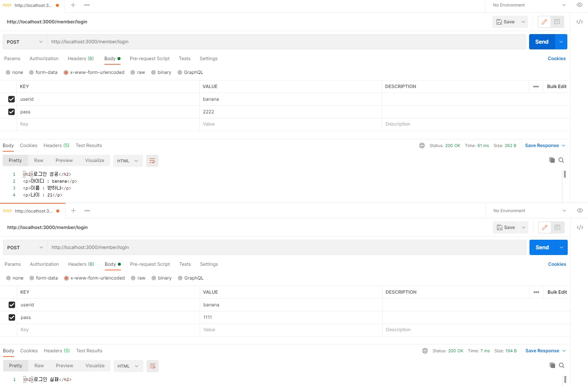This screenshot has height=386, width=588.
Task: Open Cookies link in upper window
Action: (x=557, y=59)
